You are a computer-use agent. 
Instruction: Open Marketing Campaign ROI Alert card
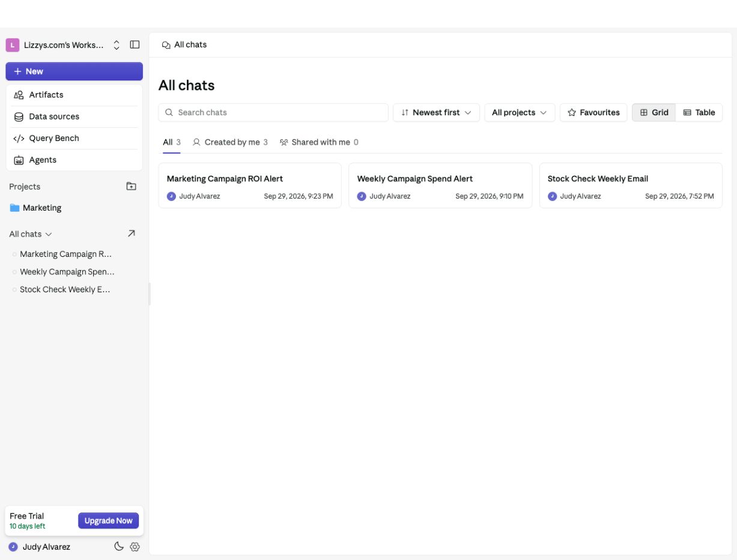(250, 185)
